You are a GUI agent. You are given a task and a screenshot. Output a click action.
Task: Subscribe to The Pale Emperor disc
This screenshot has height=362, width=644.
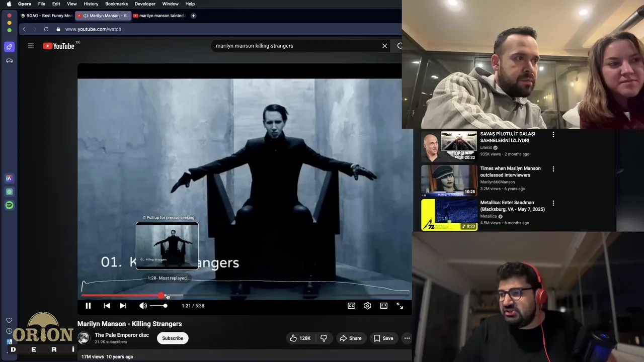[x=173, y=338]
